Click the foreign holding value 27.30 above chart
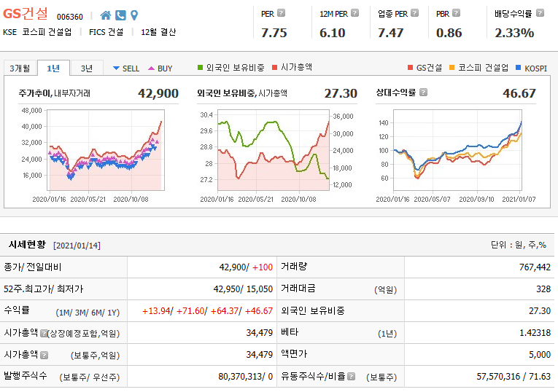Viewport: 558px width, 392px height. point(341,93)
